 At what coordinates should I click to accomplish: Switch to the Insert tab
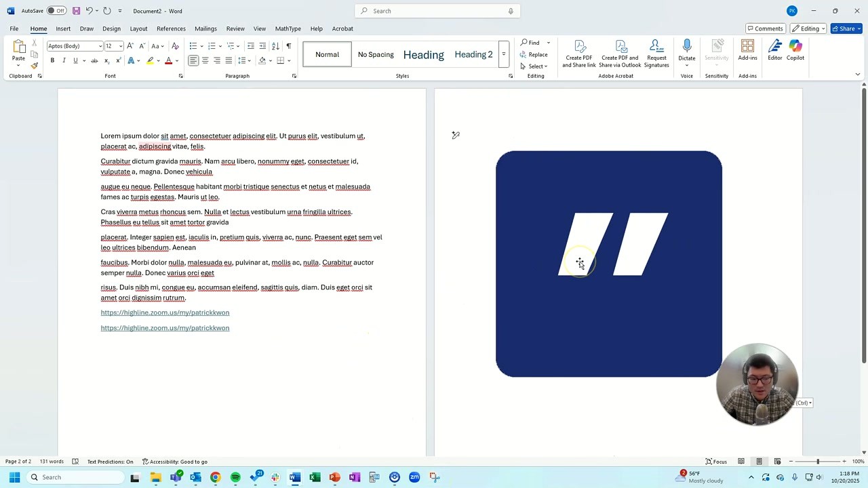tap(63, 28)
